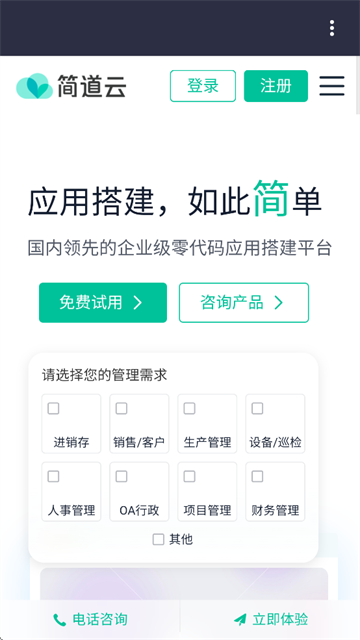Click the 简道云 brand name text

pyautogui.click(x=91, y=86)
